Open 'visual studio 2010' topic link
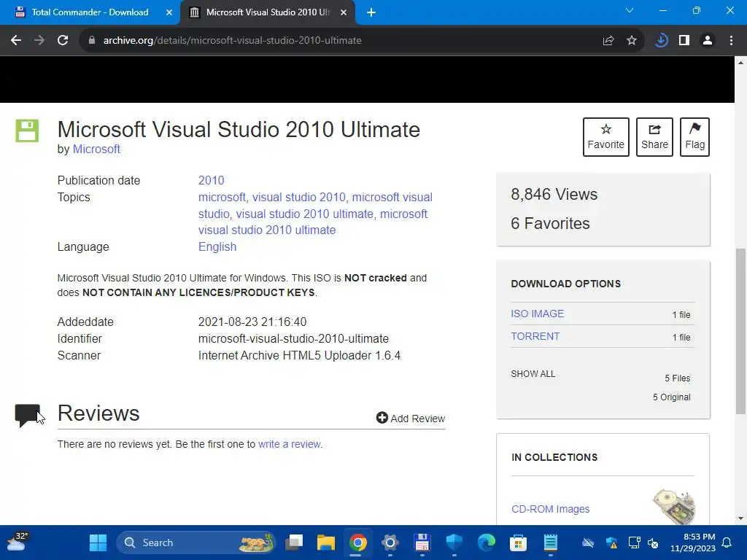Image resolution: width=747 pixels, height=560 pixels. 298,197
